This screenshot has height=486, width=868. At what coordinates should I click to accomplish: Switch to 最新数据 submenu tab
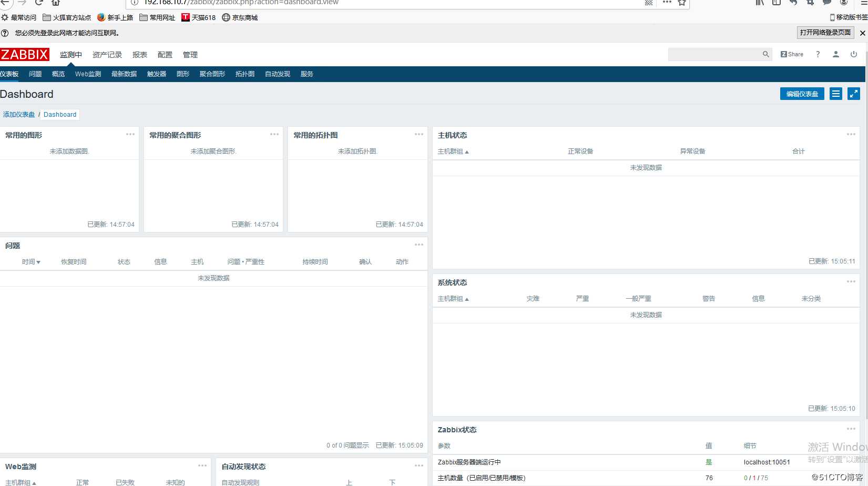[x=124, y=74]
